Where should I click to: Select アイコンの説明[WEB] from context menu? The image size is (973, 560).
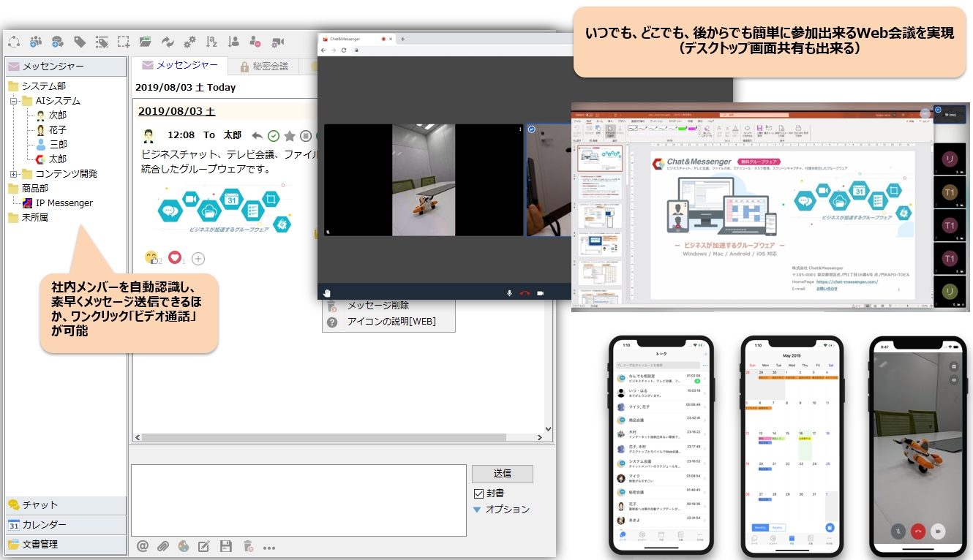[391, 322]
